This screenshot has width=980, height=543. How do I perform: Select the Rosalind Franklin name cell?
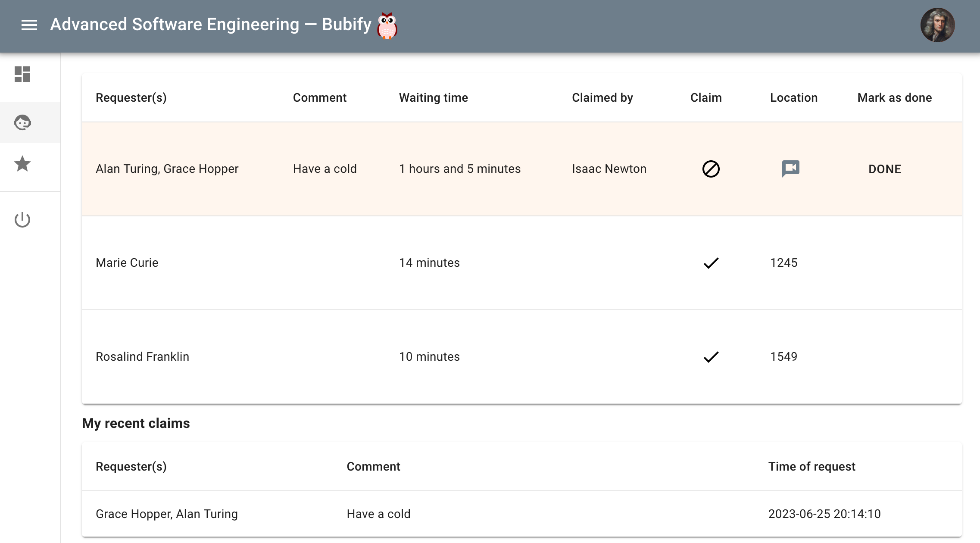[142, 357]
